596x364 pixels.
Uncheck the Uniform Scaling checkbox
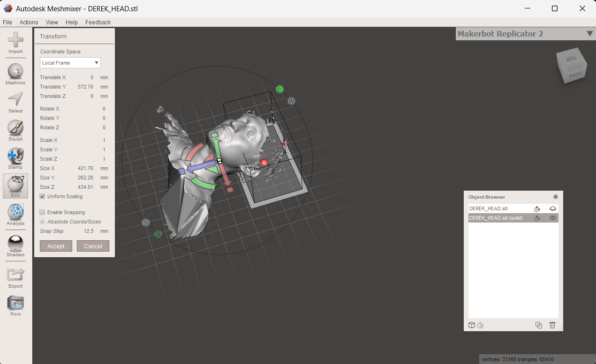43,196
